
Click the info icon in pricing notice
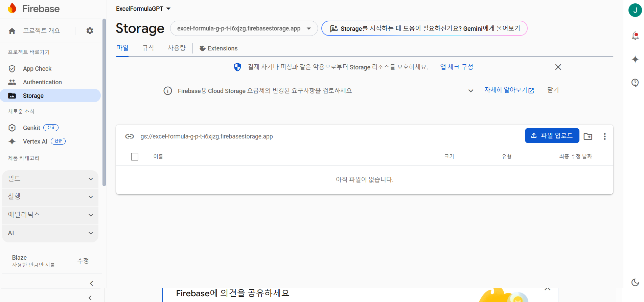(168, 91)
